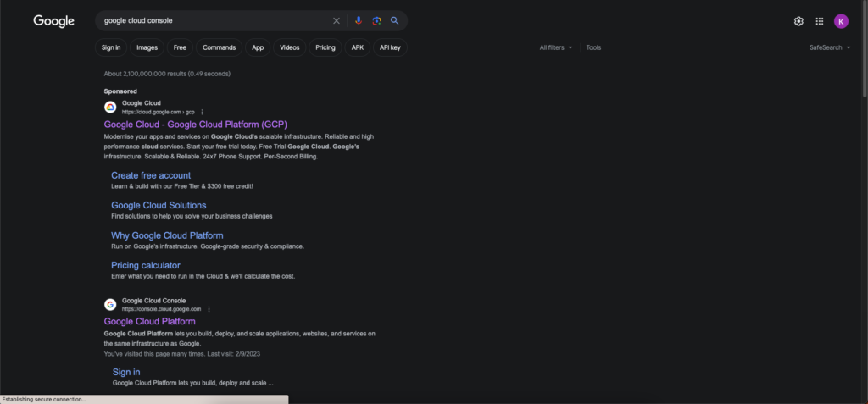This screenshot has width=868, height=404.
Task: Open the Why Google Cloud Platform sitelink
Action: 167,235
